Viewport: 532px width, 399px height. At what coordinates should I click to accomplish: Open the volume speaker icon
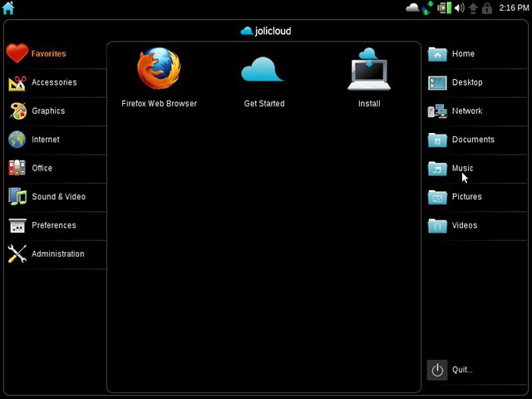pyautogui.click(x=460, y=7)
